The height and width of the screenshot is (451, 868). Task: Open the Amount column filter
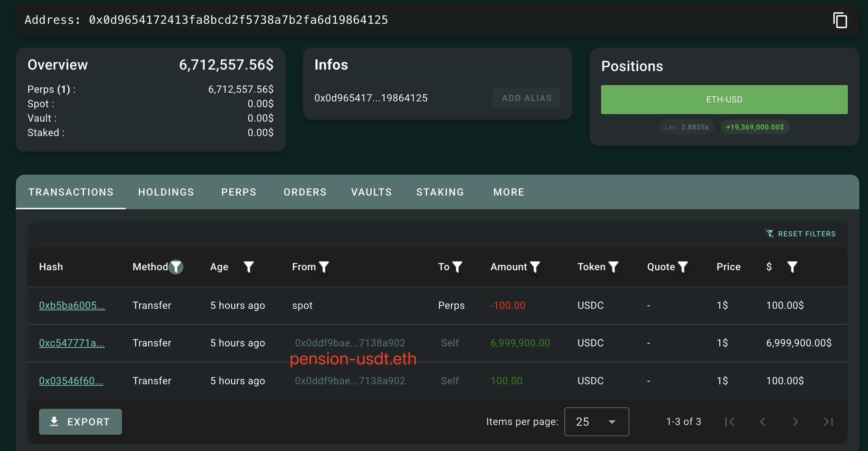click(x=535, y=267)
